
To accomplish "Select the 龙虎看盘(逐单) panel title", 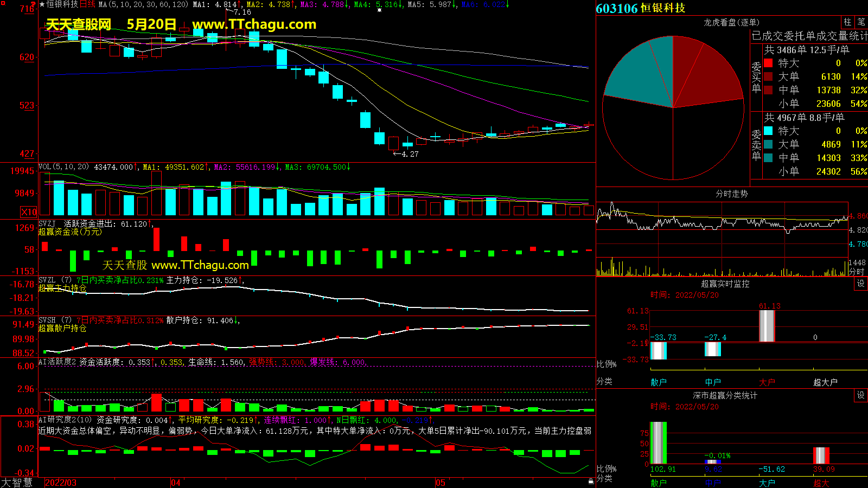I will 731,22.
